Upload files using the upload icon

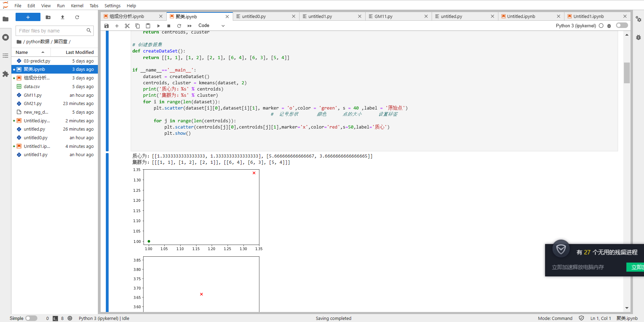click(63, 17)
